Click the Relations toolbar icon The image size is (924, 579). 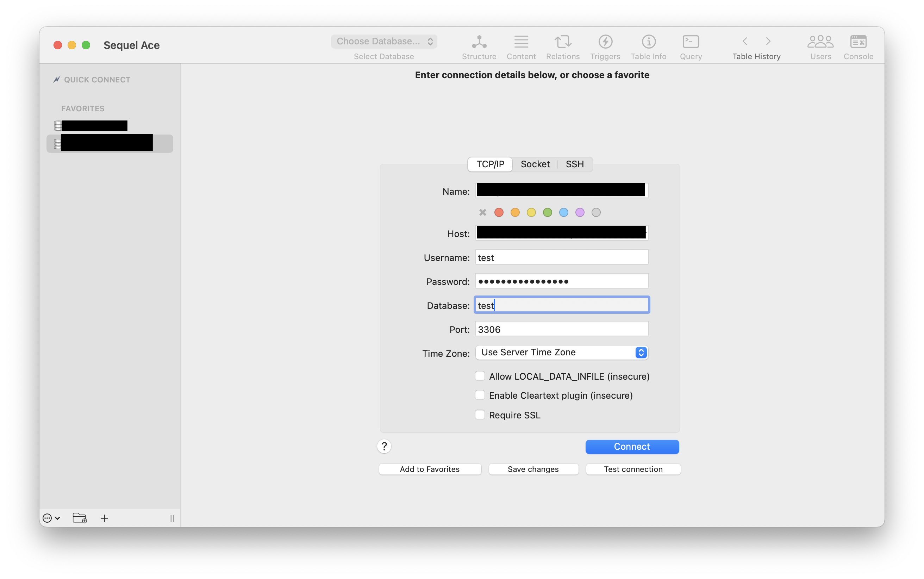563,42
